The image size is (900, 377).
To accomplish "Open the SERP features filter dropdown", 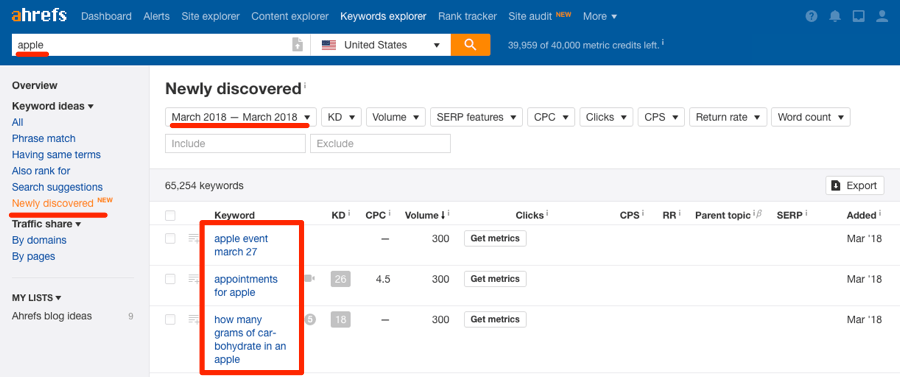I will [x=476, y=117].
